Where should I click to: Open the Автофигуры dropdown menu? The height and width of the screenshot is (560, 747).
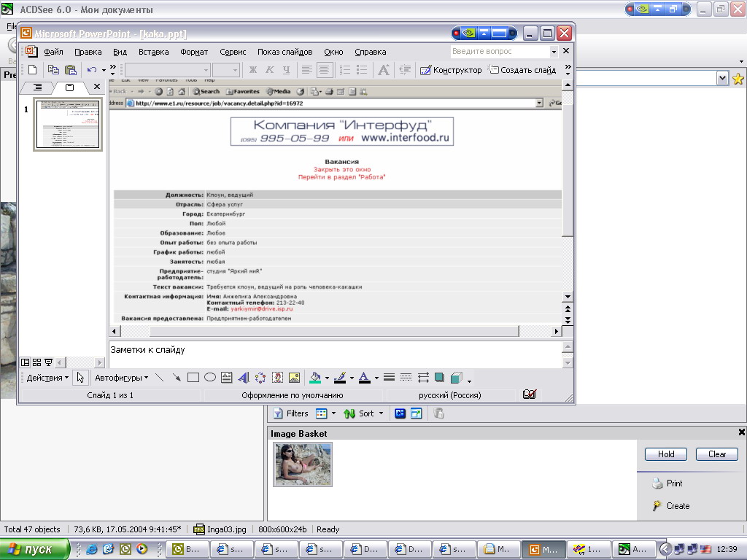coord(121,378)
